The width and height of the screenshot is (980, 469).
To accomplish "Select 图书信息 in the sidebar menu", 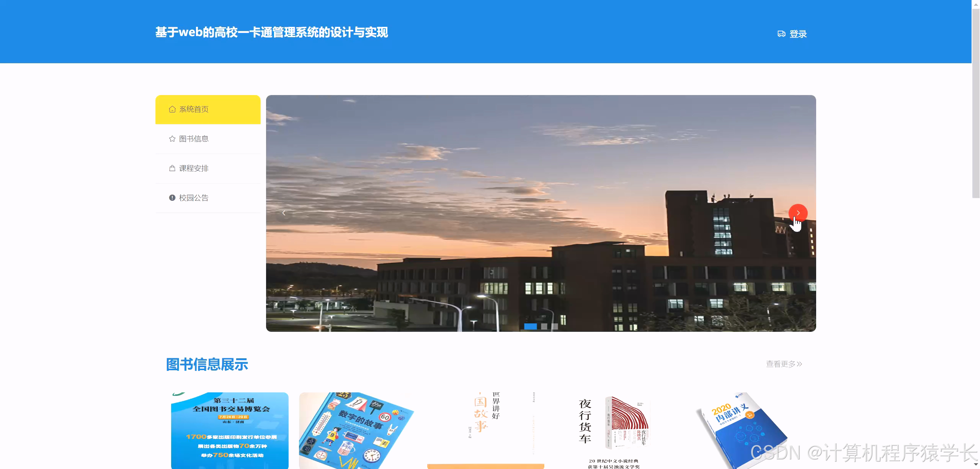I will coord(193,139).
